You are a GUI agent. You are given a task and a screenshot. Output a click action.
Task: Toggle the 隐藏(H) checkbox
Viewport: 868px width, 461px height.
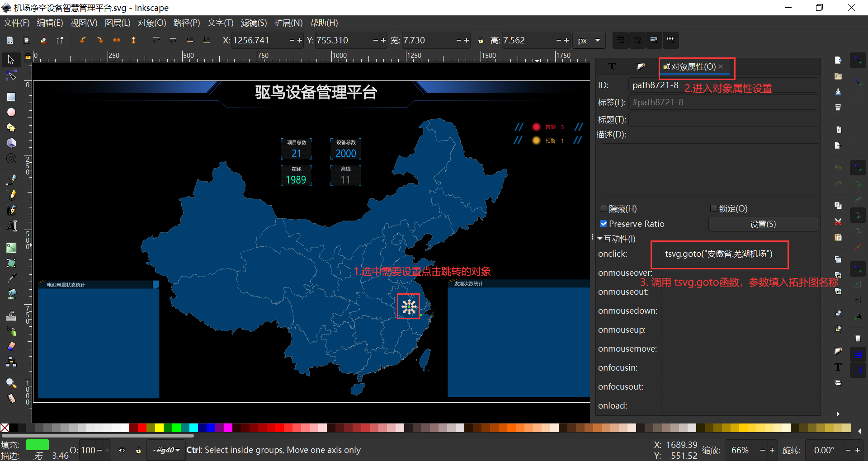[x=603, y=208]
